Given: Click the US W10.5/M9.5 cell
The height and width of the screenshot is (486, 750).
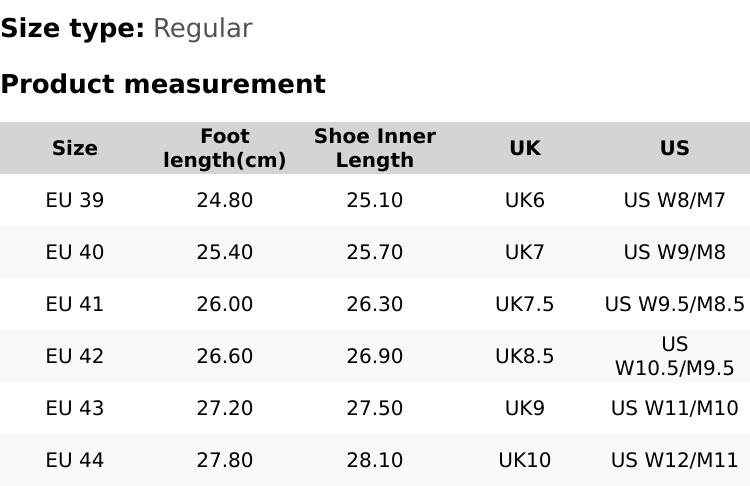Looking at the screenshot, I should coord(675,356).
